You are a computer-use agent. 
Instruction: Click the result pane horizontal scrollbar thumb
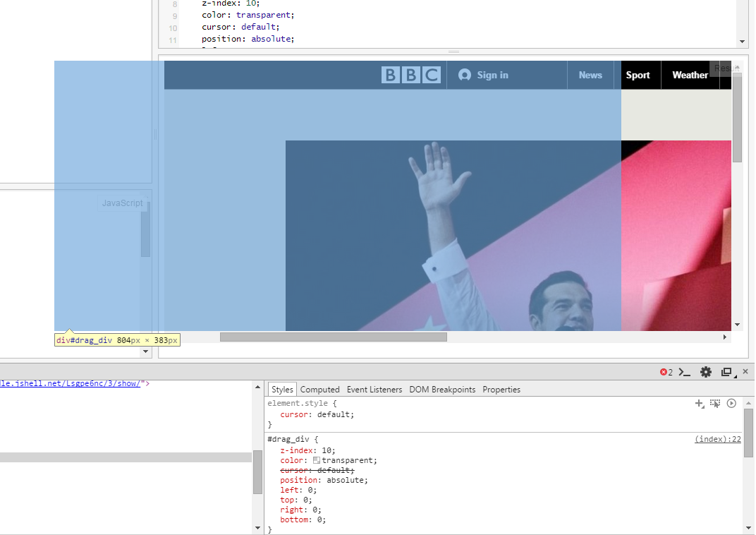(x=333, y=337)
